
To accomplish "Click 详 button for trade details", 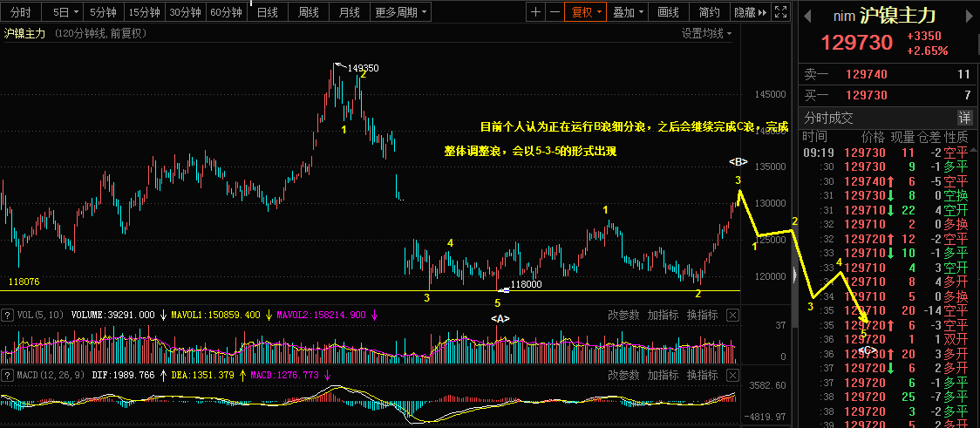I will click(x=966, y=118).
